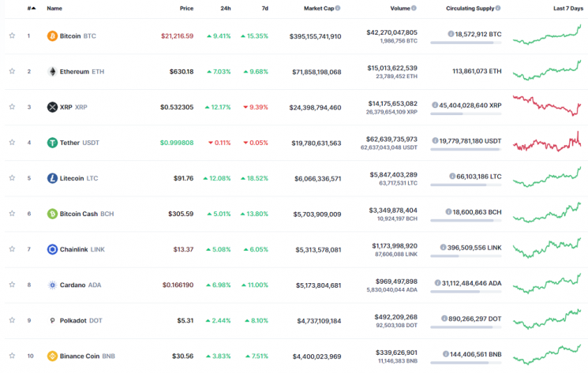This screenshot has width=588, height=373.
Task: Click the Litecoin blue logo icon
Action: pyautogui.click(x=52, y=178)
